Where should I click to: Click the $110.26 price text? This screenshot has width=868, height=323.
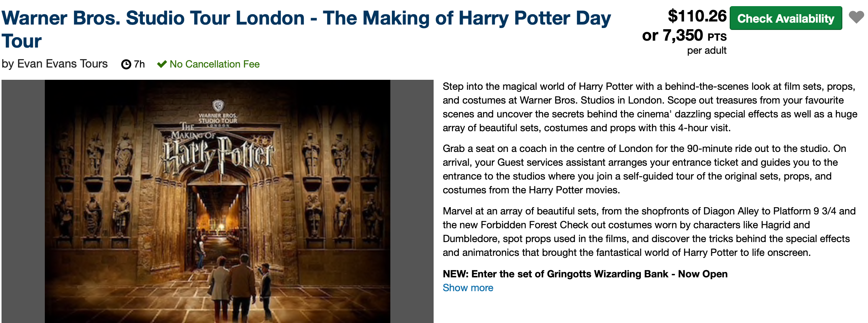click(x=697, y=16)
